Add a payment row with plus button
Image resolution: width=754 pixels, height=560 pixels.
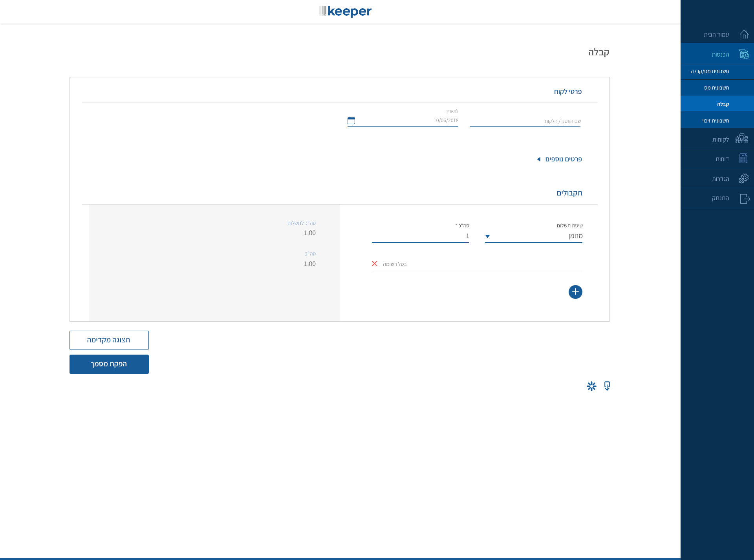pos(575,292)
